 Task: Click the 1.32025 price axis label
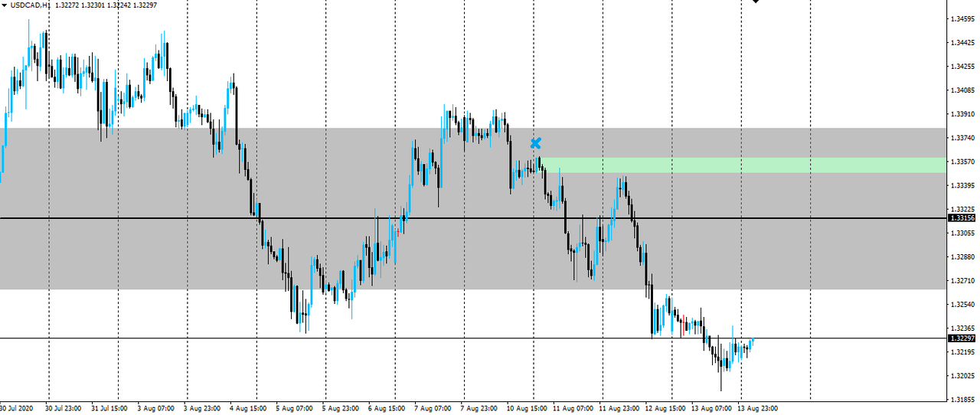963,376
